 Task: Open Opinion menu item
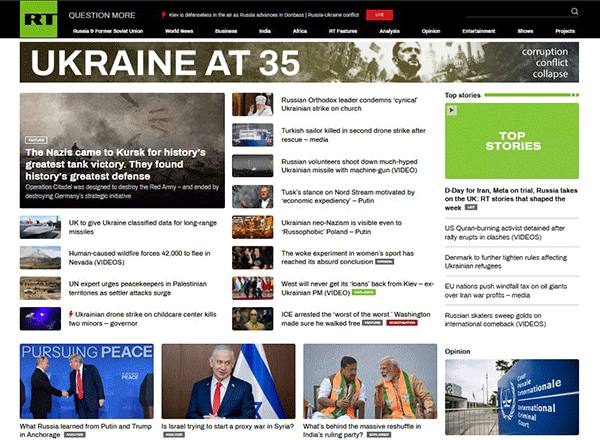coord(431,31)
